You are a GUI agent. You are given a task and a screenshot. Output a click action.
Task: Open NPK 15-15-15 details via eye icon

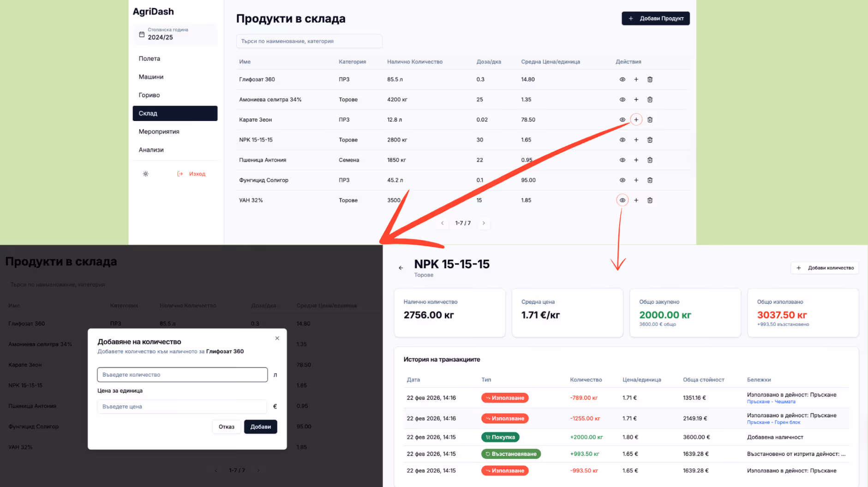(622, 140)
